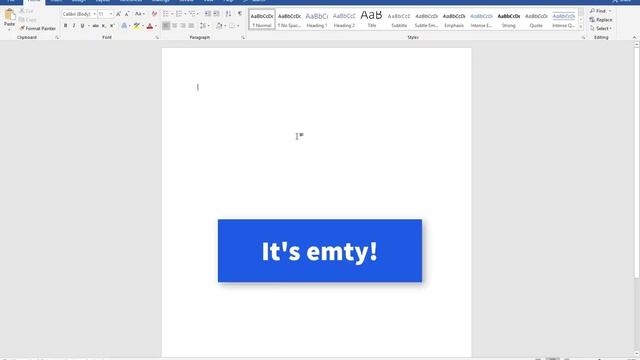Toggle Strikethrough formatting

point(96,26)
